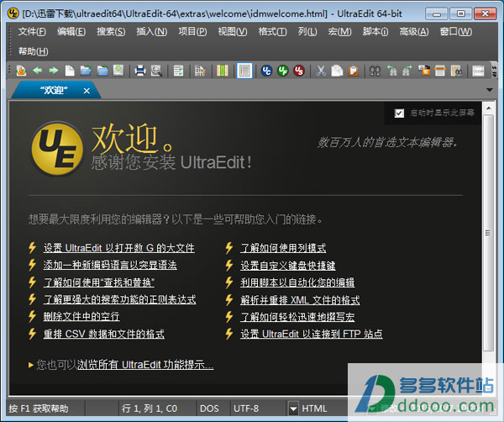This screenshot has width=504, height=422.
Task: Uncheck 启动时显示此屏幕 checkbox
Action: pyautogui.click(x=399, y=113)
